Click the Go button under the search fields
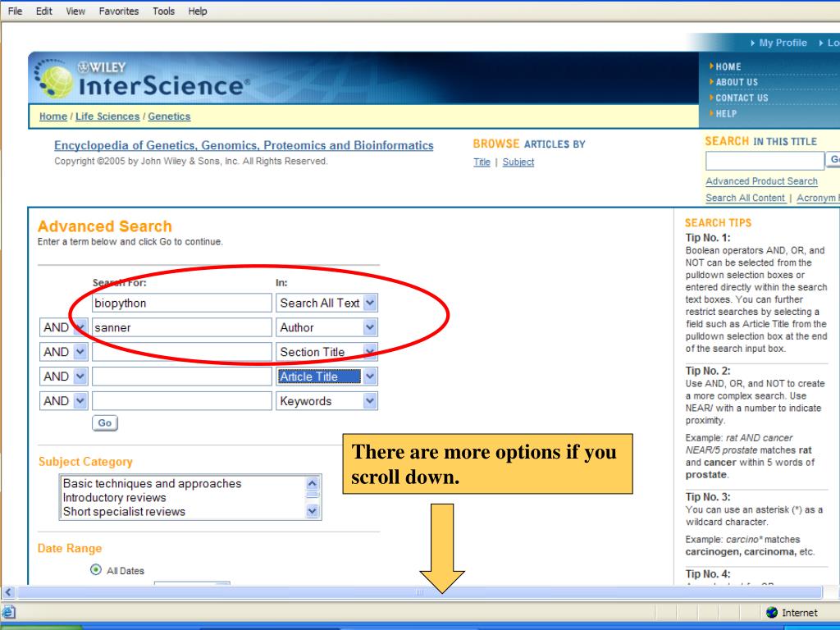 [104, 422]
